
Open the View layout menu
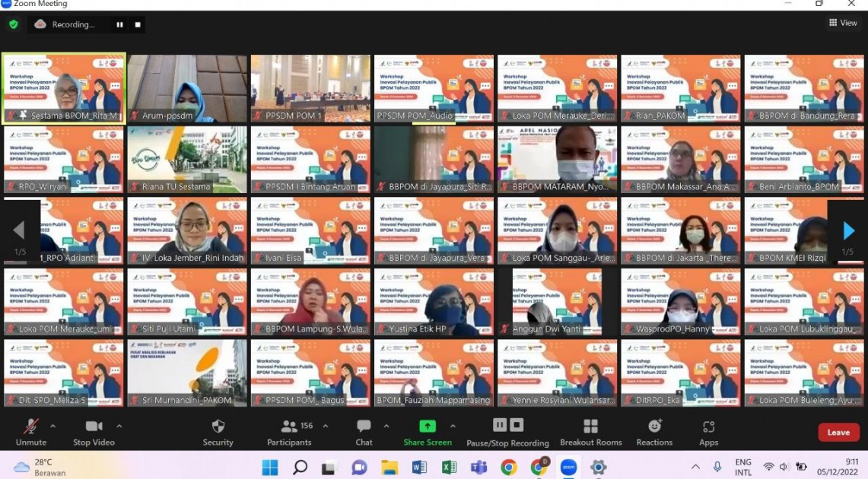pyautogui.click(x=843, y=23)
